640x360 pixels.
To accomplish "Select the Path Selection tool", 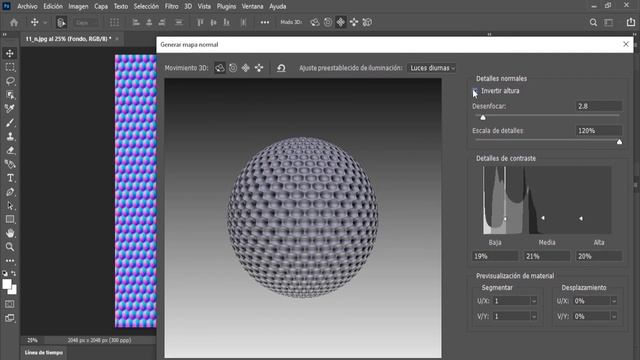I will click(x=10, y=206).
